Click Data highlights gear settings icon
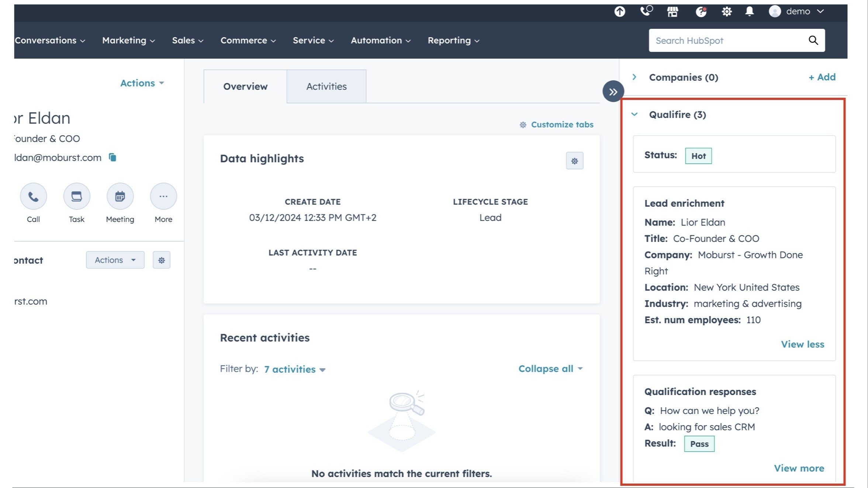This screenshot has width=868, height=488. point(574,161)
